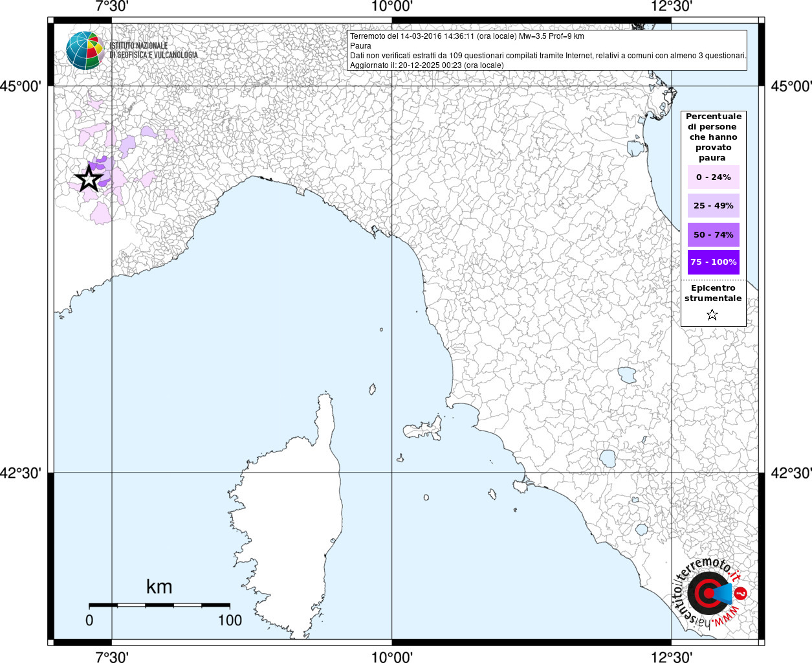Screen dimensions: 812x663
Task: Select the 75 - 100% legend swatch
Action: 714,262
